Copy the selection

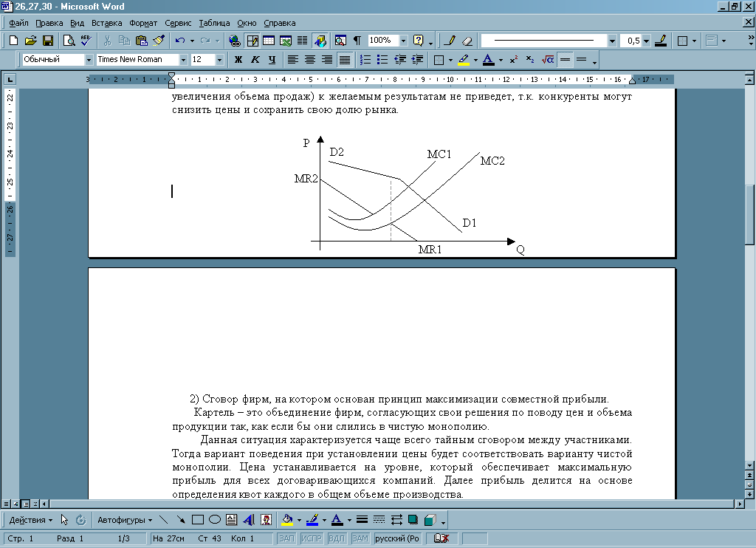(x=124, y=41)
